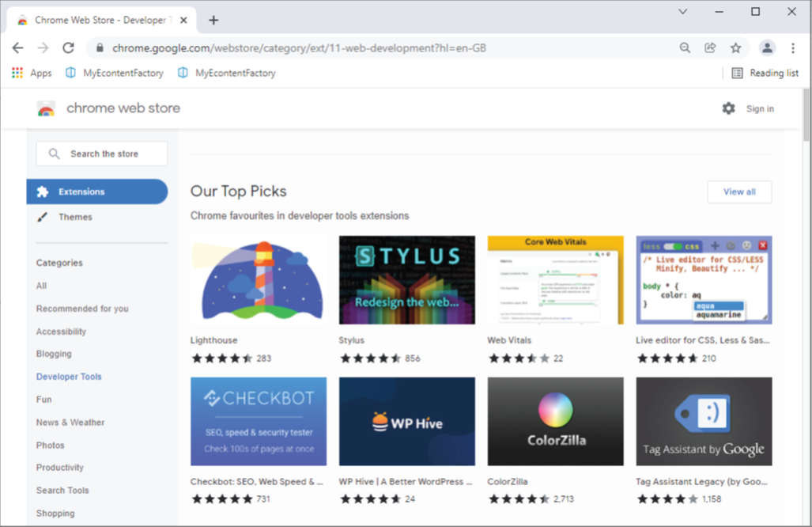Open the Reading list

coord(765,73)
